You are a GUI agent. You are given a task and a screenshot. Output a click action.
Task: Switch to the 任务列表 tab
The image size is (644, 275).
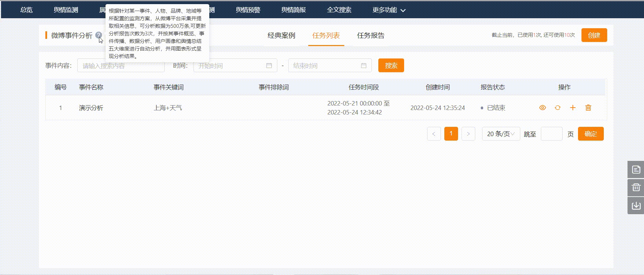point(326,35)
